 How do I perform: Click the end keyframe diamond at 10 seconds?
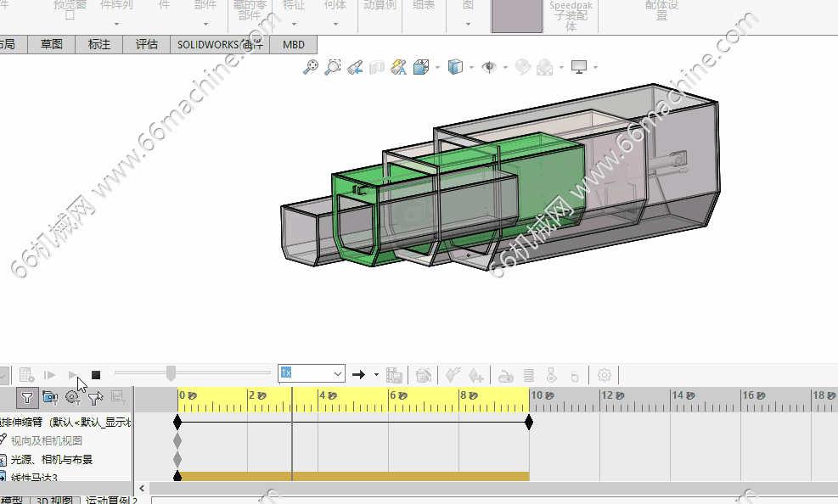[x=529, y=422]
